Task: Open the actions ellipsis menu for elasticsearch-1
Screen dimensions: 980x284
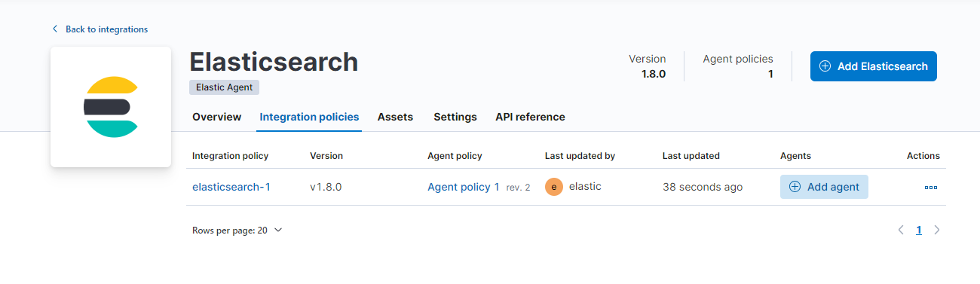Action: point(931,187)
